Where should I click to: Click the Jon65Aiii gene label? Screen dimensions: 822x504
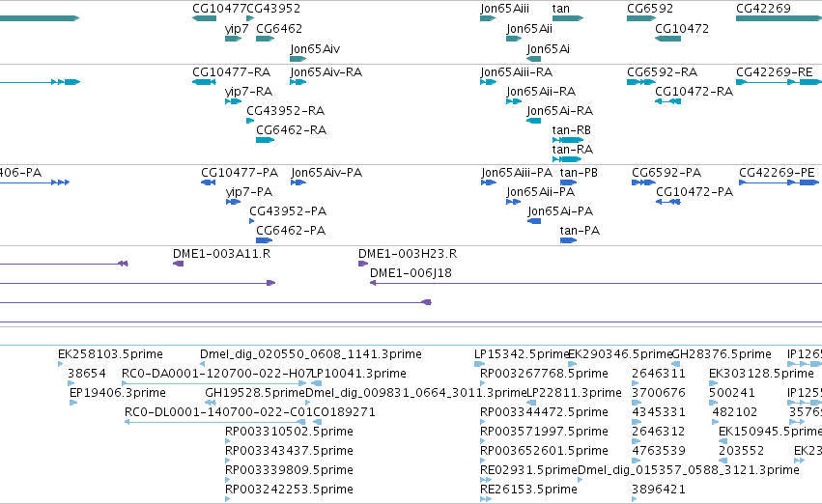tap(504, 9)
